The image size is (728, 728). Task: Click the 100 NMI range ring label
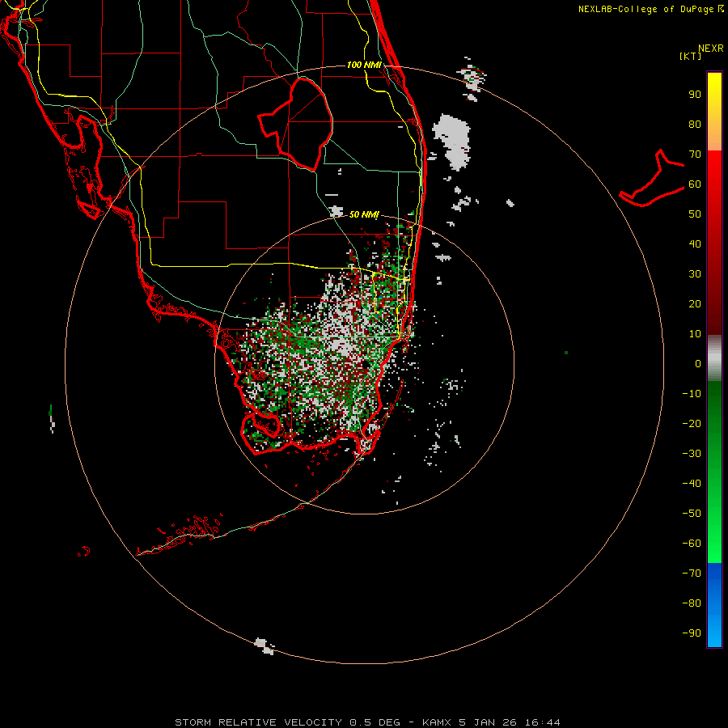364,65
